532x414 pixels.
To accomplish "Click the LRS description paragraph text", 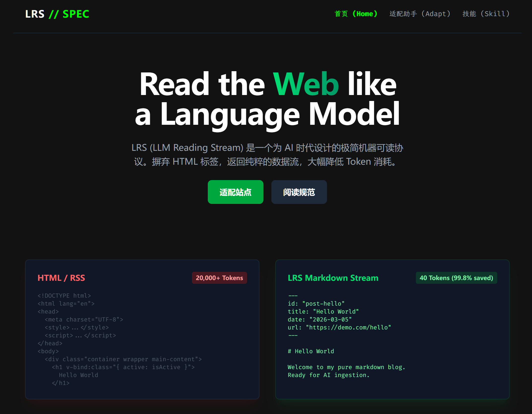I will 267,155.
